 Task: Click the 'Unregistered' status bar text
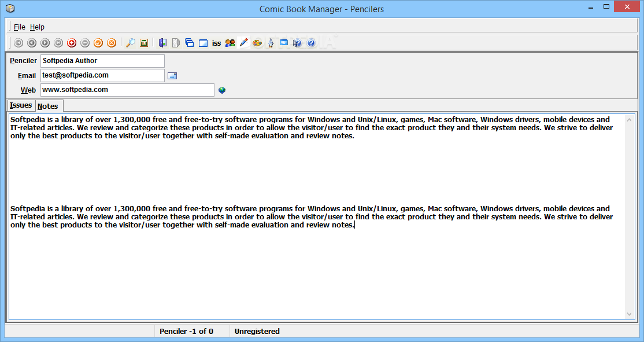pos(257,332)
